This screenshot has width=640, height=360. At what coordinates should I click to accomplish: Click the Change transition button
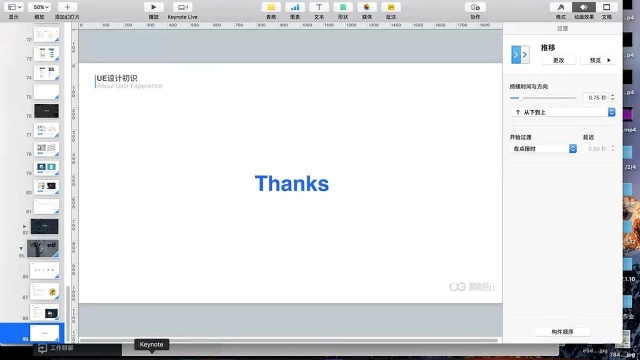[x=558, y=60]
